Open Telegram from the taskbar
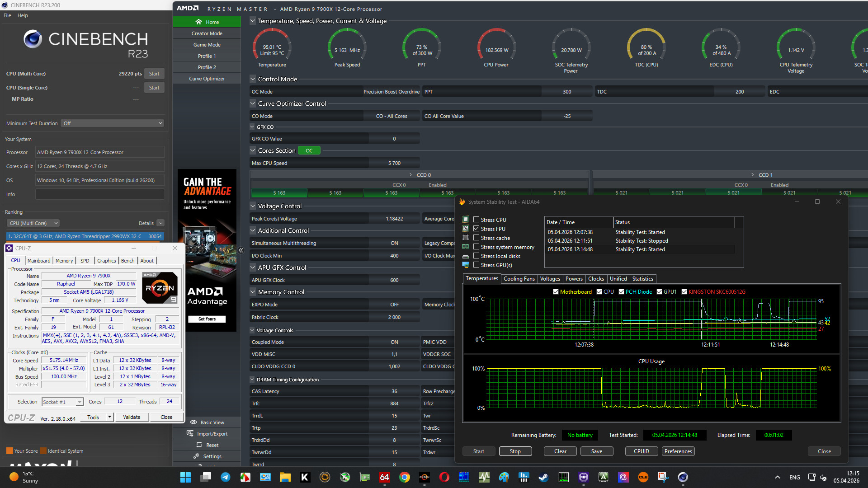 click(x=226, y=477)
